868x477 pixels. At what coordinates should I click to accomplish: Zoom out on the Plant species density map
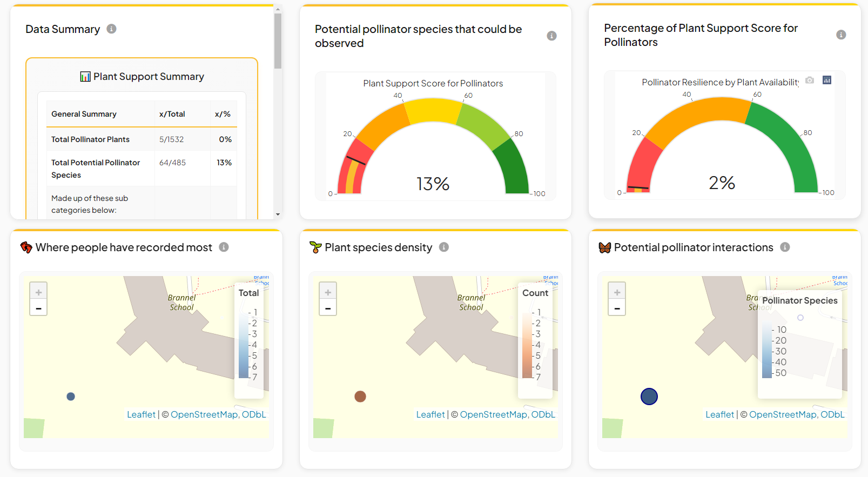pos(328,308)
